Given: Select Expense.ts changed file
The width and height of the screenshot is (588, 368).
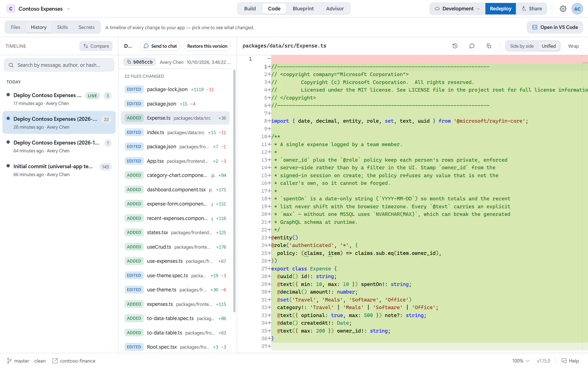Looking at the screenshot, I should click(x=175, y=118).
